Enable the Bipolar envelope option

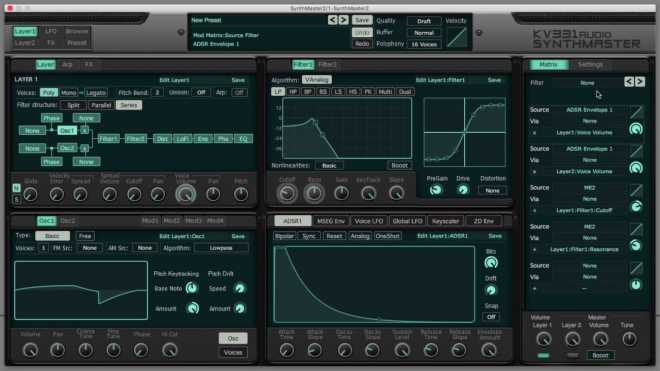tap(285, 236)
